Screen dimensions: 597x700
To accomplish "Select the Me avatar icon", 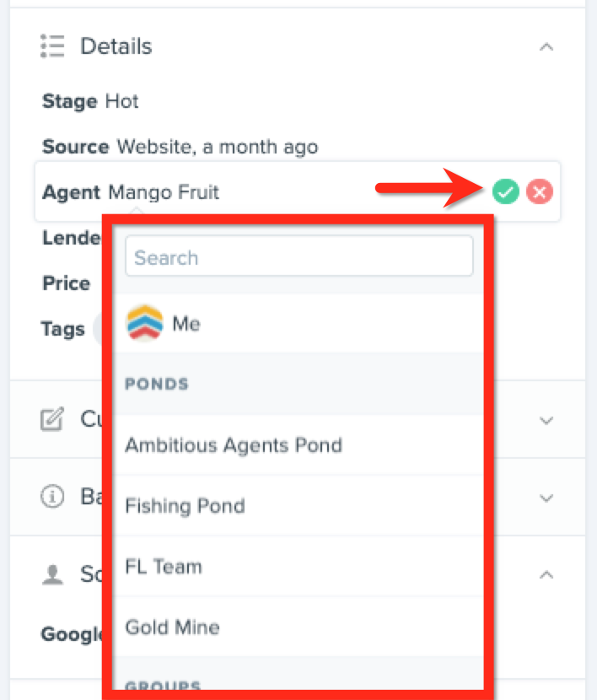I will [x=144, y=323].
